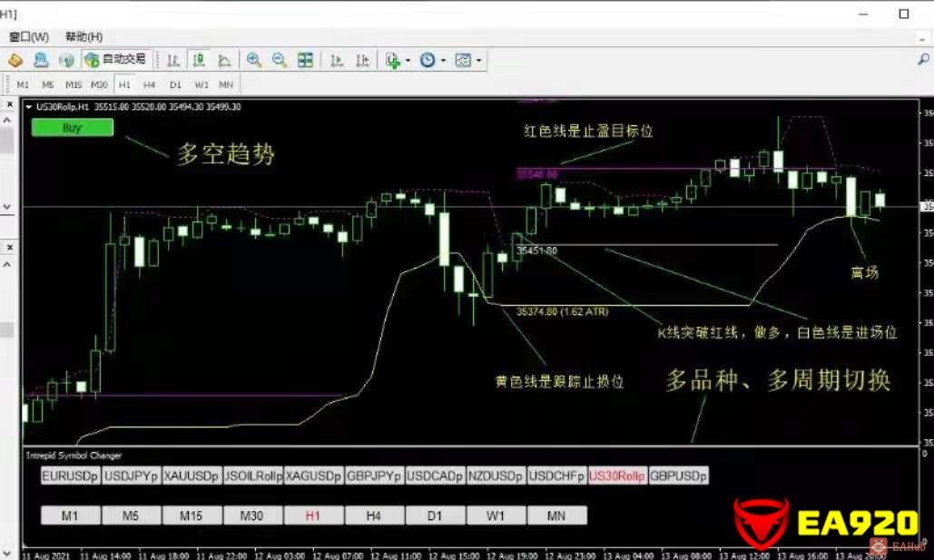The height and width of the screenshot is (560, 934).
Task: Open the 帮助(H) menu
Action: tap(84, 36)
